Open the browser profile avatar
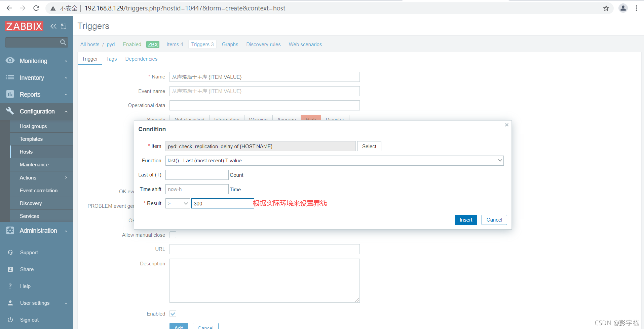This screenshot has width=644, height=329. tap(623, 8)
